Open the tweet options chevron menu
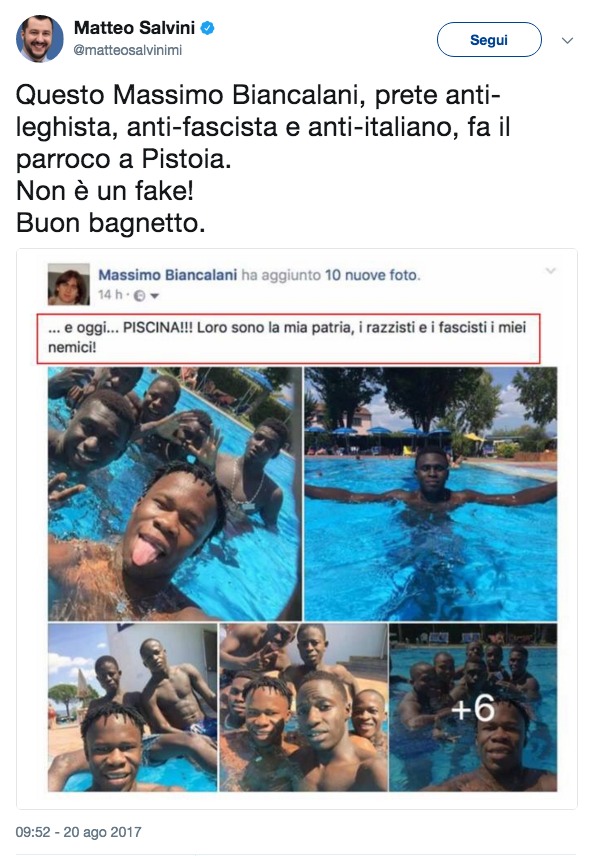Image resolution: width=593 pixels, height=856 pixels. click(567, 40)
